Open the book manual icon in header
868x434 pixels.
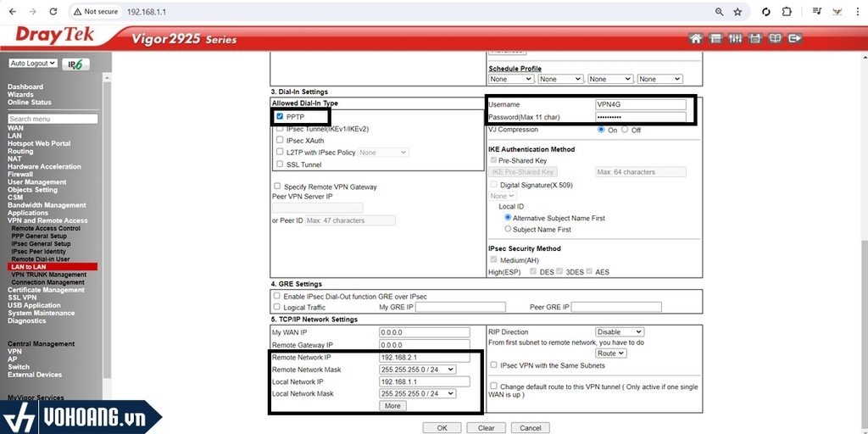click(x=775, y=39)
